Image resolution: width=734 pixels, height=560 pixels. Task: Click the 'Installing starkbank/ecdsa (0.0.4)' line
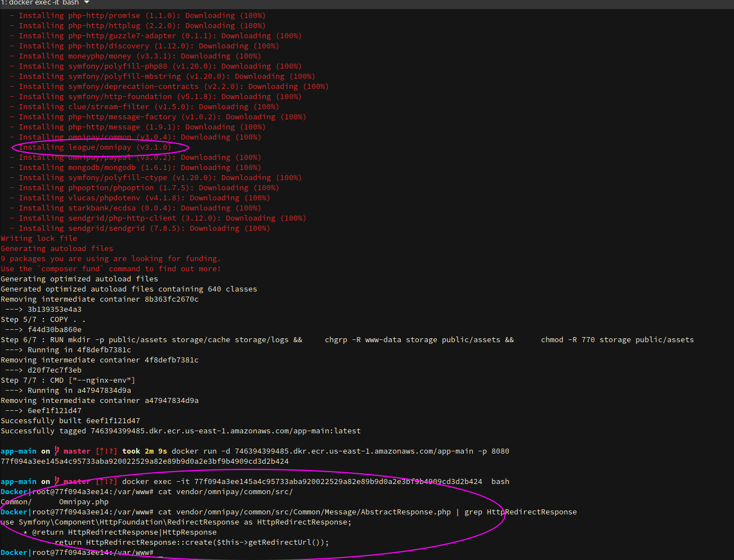pos(135,208)
